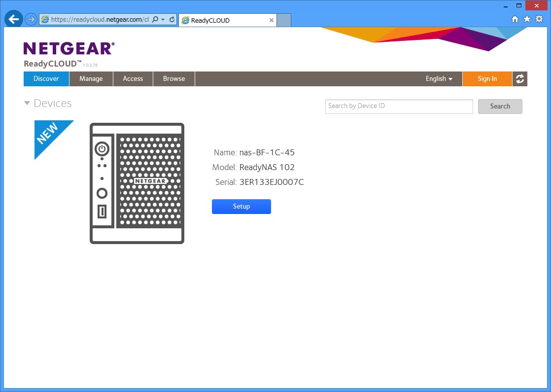Click the ReadyNAS device image

[x=137, y=183]
